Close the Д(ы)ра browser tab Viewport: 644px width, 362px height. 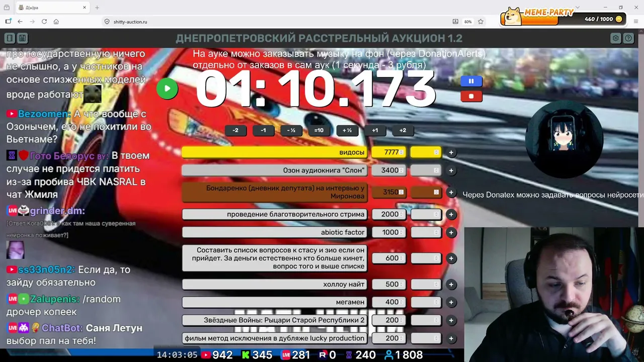[x=85, y=8]
